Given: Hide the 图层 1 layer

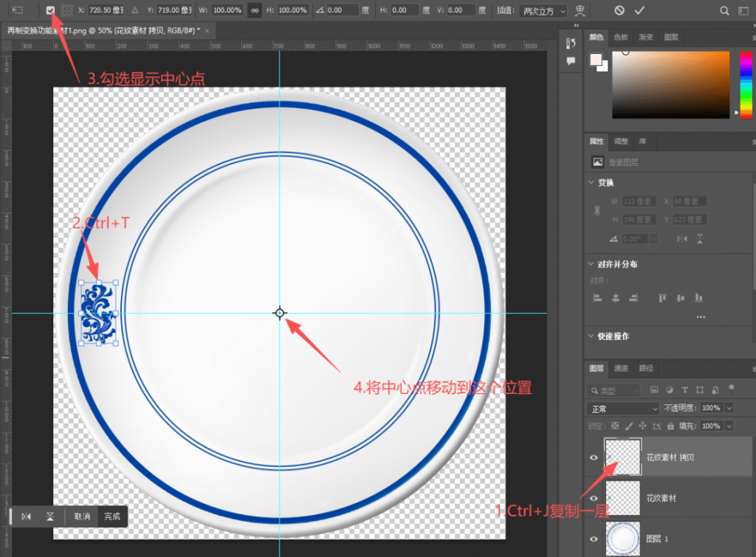Looking at the screenshot, I should [x=594, y=539].
